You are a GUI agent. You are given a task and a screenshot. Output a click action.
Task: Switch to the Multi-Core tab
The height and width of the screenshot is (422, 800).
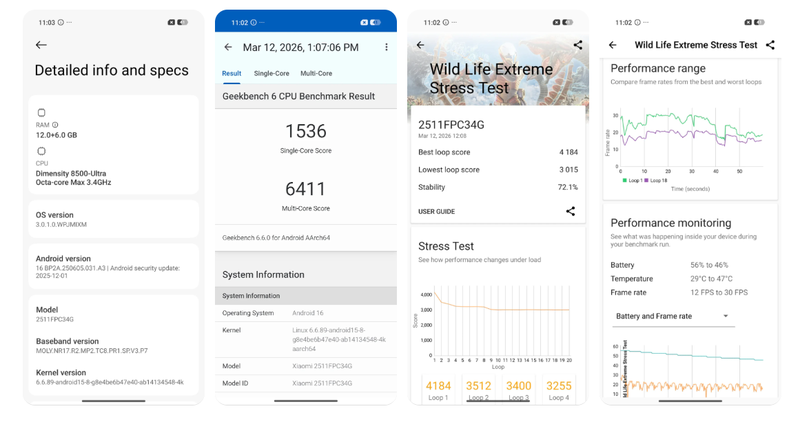(x=316, y=73)
